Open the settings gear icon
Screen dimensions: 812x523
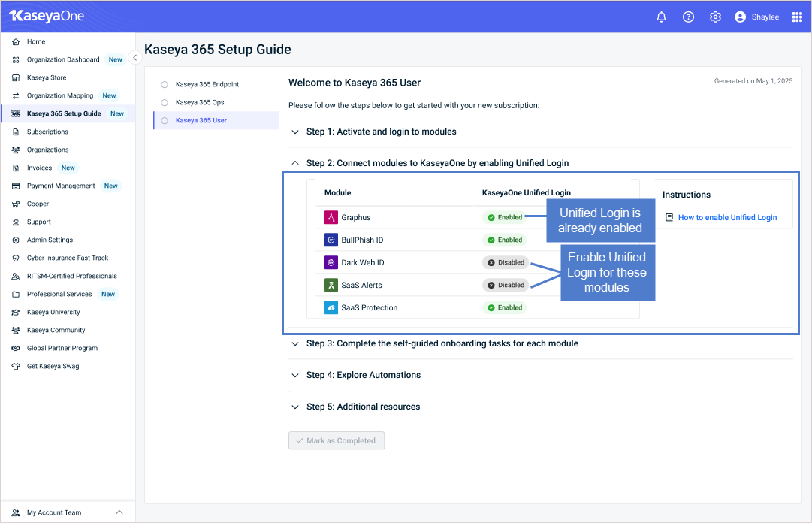(x=715, y=17)
